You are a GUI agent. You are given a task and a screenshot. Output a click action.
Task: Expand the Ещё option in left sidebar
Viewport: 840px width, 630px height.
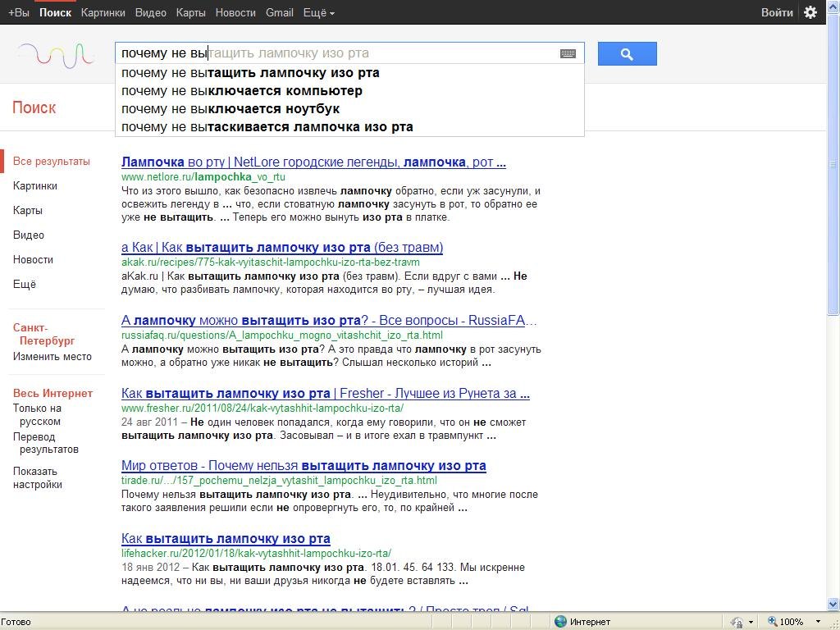point(25,284)
